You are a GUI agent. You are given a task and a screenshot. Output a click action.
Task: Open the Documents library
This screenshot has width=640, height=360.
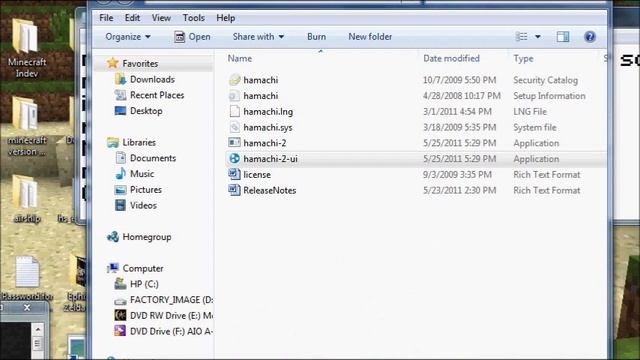(x=153, y=158)
